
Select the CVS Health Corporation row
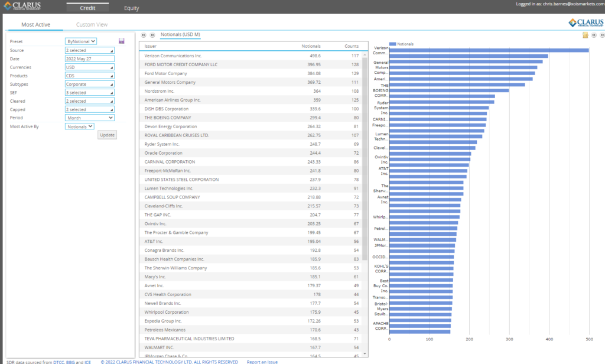pos(251,294)
